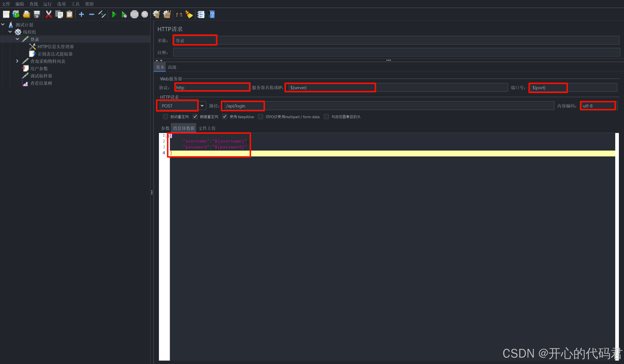Click the 路径 input field with /api/login
This screenshot has width=624, height=364.
(371, 106)
